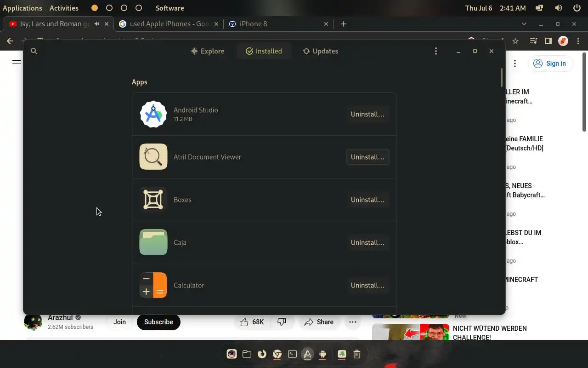Open the browser media controls icon
This screenshot has height=368, width=588.
pyautogui.click(x=533, y=41)
